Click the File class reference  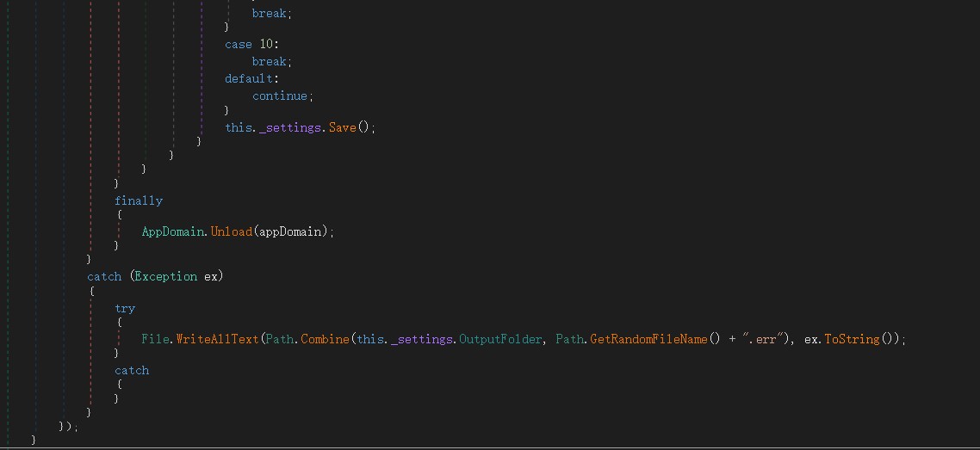[155, 339]
